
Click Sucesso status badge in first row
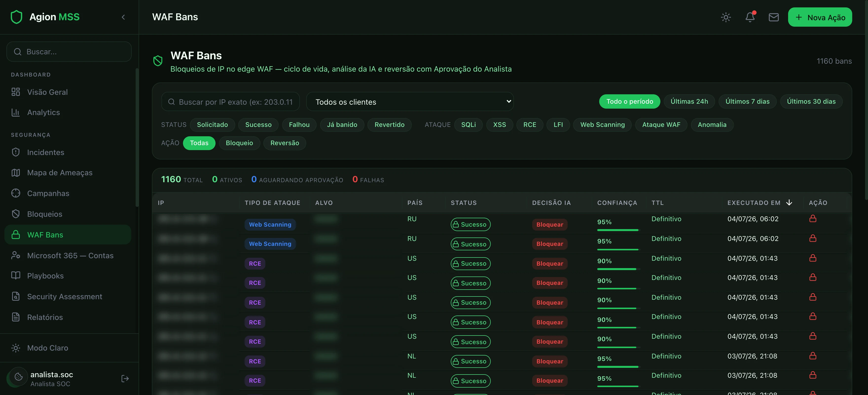click(470, 224)
